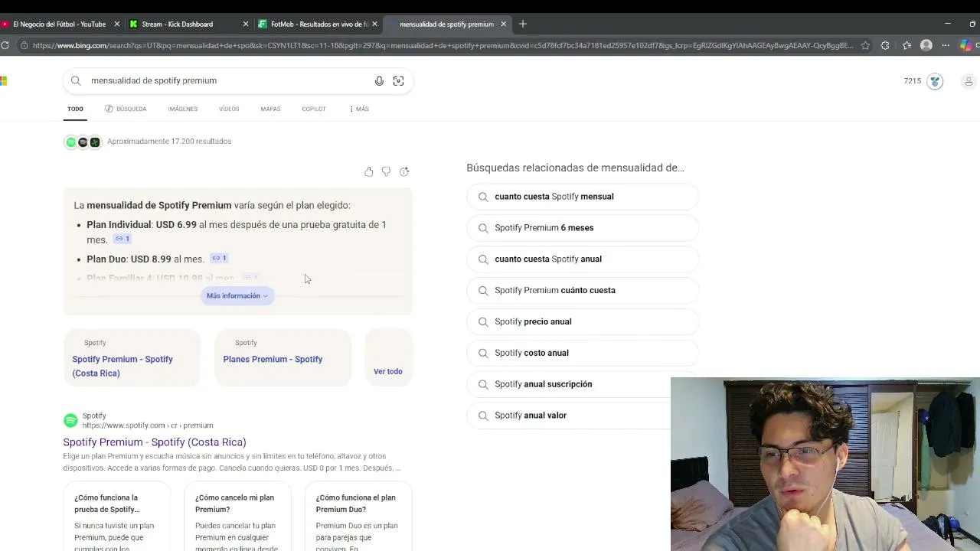
Task: Search Spotify anual valor
Action: [569, 416]
